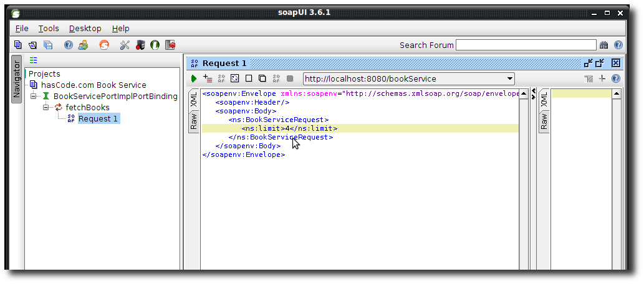The height and width of the screenshot is (284, 644).
Task: Click the left-pointing arrow on the editor splitter
Action: pyautogui.click(x=534, y=91)
